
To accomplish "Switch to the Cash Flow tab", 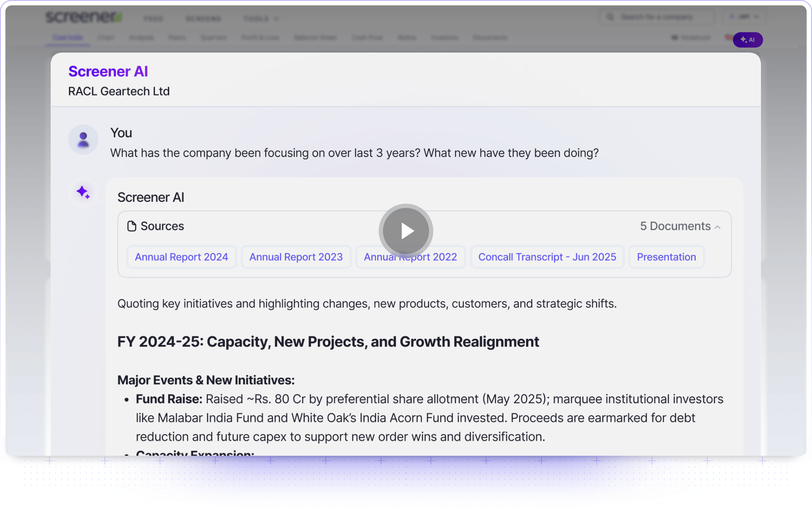I will [x=367, y=38].
